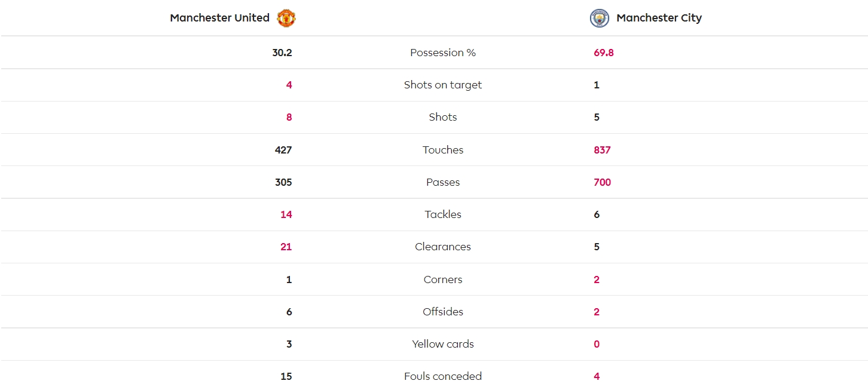Click Manchester United's 15 fouls conceded value

click(286, 376)
